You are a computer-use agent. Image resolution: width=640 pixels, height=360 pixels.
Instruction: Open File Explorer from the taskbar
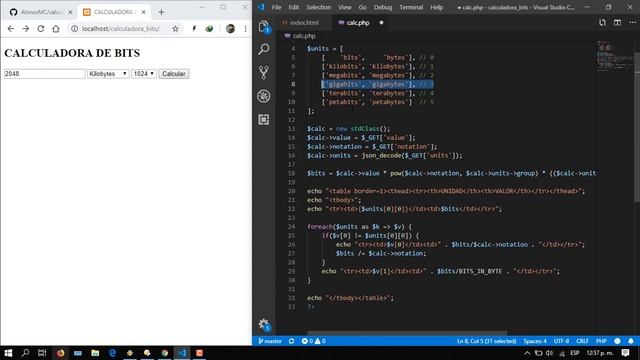tap(95, 353)
